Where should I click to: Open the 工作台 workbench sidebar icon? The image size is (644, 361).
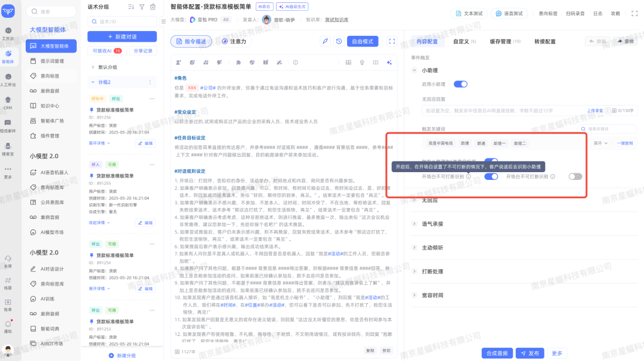pyautogui.click(x=8, y=32)
